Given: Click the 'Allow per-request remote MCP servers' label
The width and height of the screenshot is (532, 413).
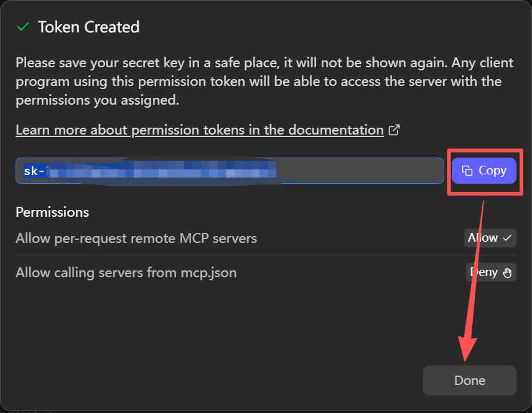Looking at the screenshot, I should 136,239.
